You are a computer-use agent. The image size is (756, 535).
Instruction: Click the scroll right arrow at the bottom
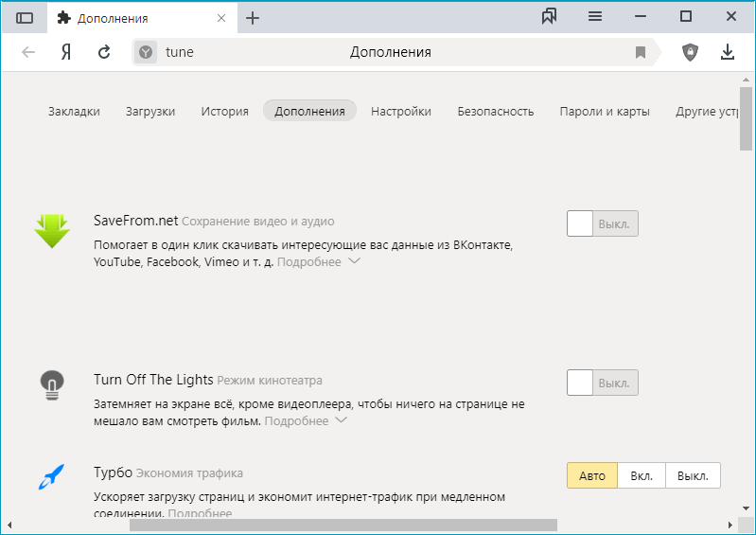[x=730, y=525]
